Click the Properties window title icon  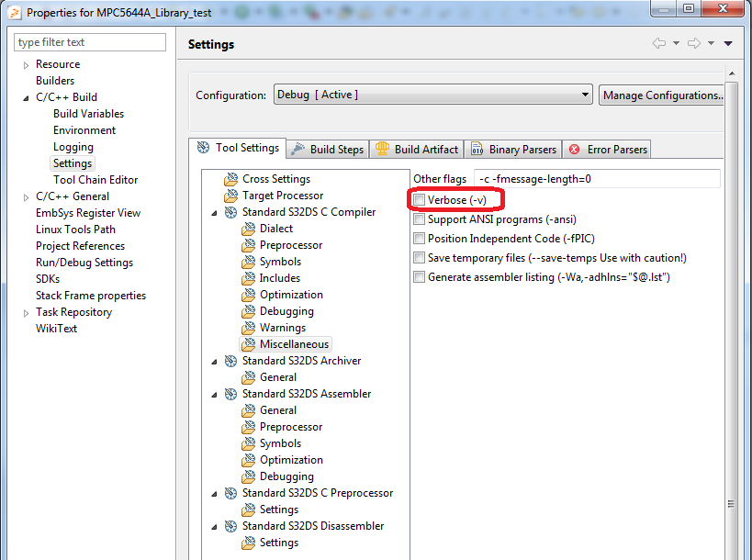(x=15, y=13)
